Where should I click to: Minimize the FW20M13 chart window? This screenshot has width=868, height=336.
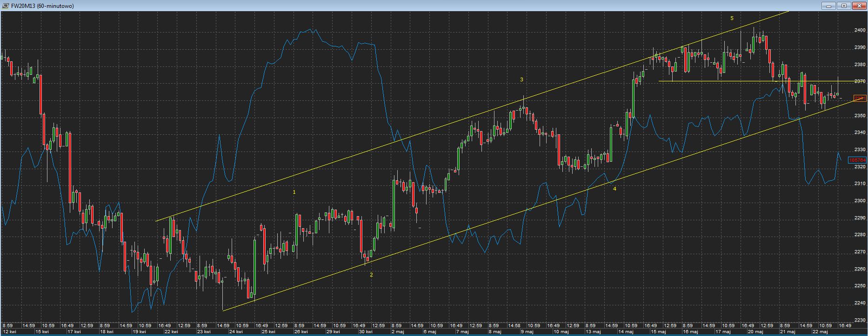[x=828, y=6]
